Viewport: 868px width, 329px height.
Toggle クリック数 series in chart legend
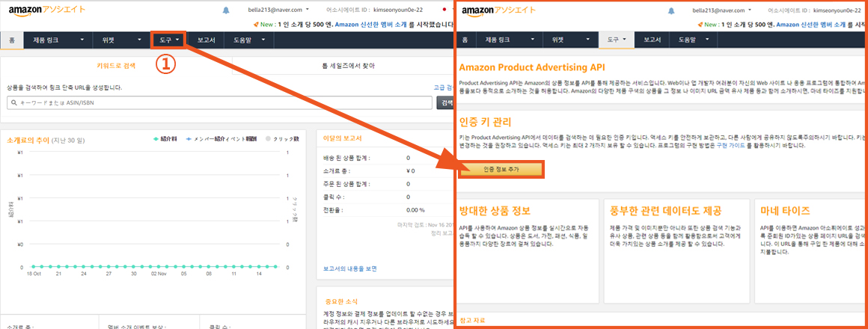click(282, 139)
